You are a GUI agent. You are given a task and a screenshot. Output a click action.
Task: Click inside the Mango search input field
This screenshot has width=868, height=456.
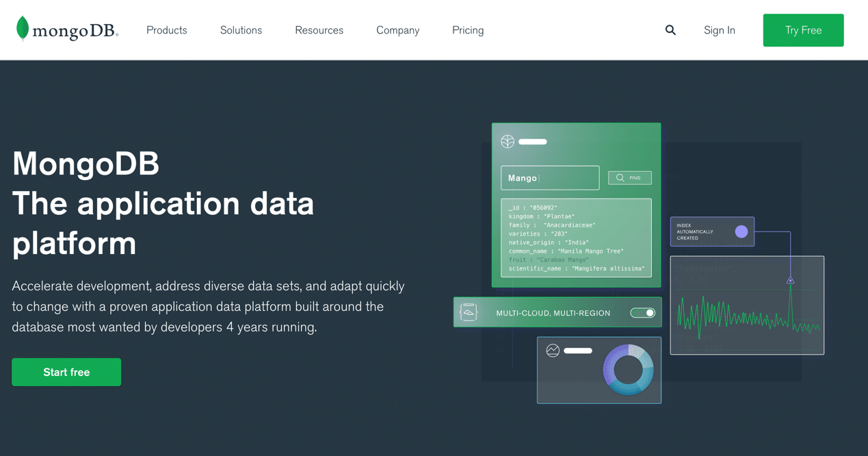pyautogui.click(x=549, y=177)
